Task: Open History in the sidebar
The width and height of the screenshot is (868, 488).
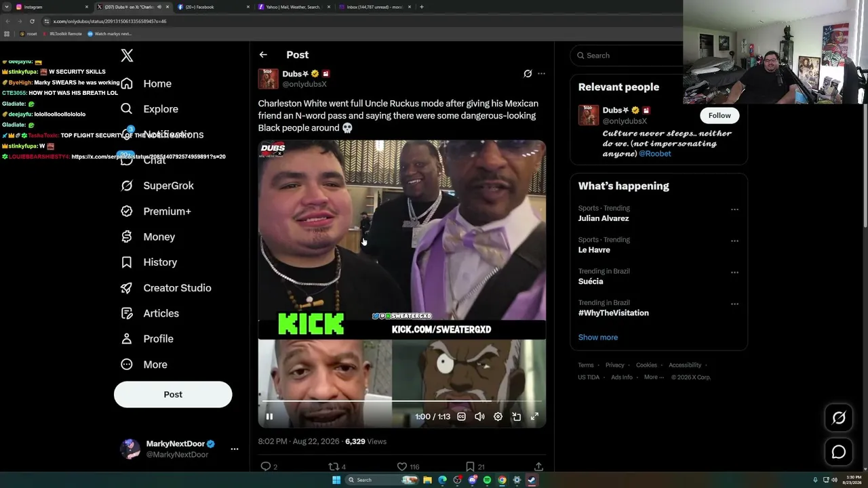Action: (149, 262)
